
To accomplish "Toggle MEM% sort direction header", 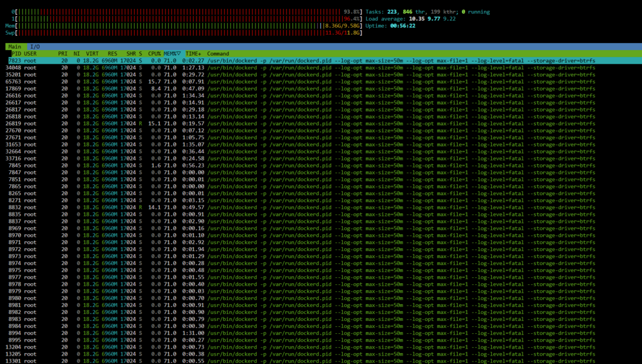I will tap(172, 54).
